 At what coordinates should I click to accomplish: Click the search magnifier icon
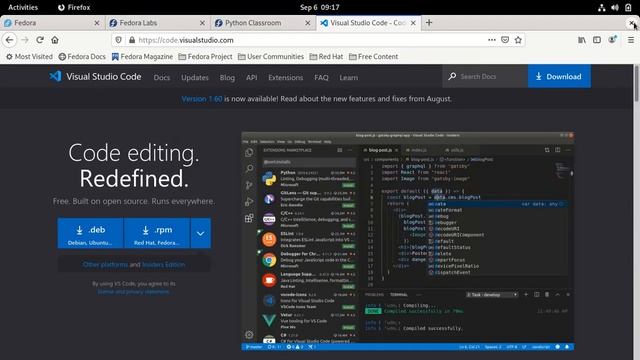click(x=452, y=76)
